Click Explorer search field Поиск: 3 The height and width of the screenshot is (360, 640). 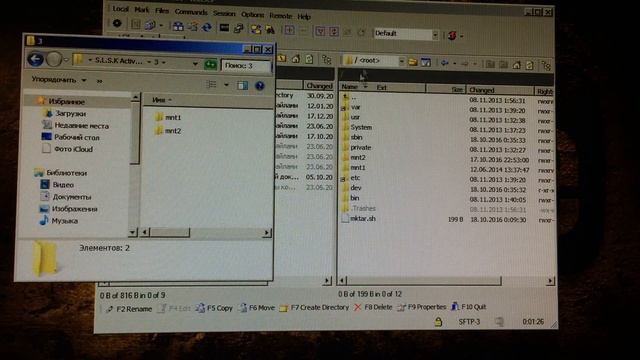(x=246, y=65)
